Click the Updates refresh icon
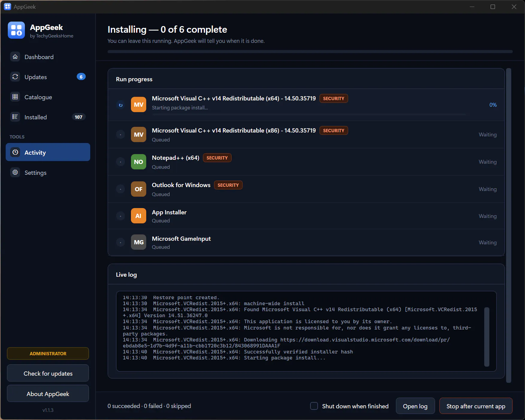This screenshot has height=420, width=525. pyautogui.click(x=15, y=77)
